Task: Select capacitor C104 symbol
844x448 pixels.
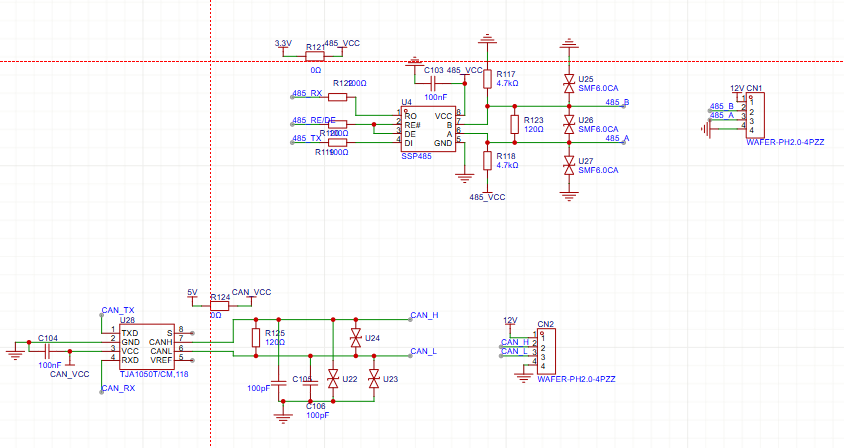Action: [47, 351]
